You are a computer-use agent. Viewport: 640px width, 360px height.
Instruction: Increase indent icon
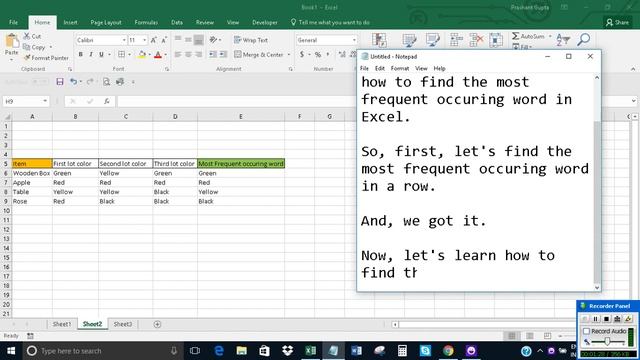[223, 54]
